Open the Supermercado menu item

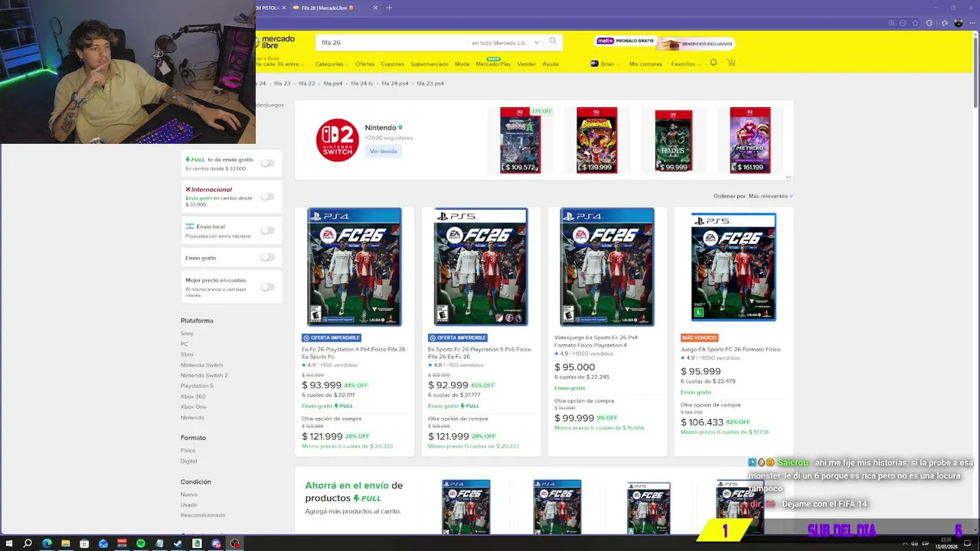point(429,64)
